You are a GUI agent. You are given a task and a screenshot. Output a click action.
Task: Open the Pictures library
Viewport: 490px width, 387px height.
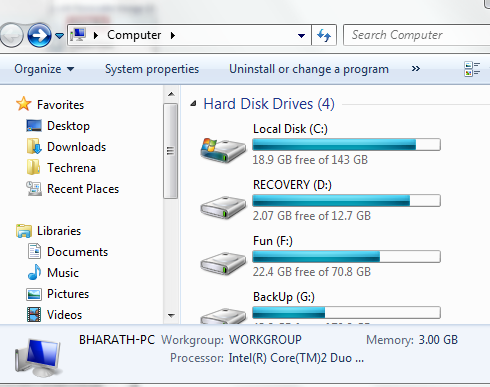[68, 294]
